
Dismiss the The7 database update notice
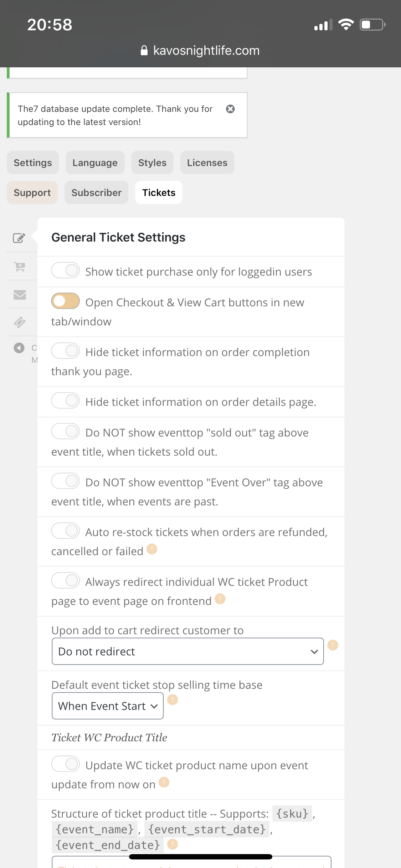230,109
